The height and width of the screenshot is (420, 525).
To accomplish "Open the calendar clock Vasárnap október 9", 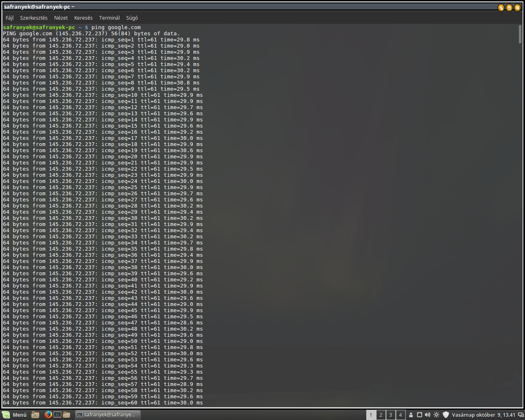I will tap(484, 415).
